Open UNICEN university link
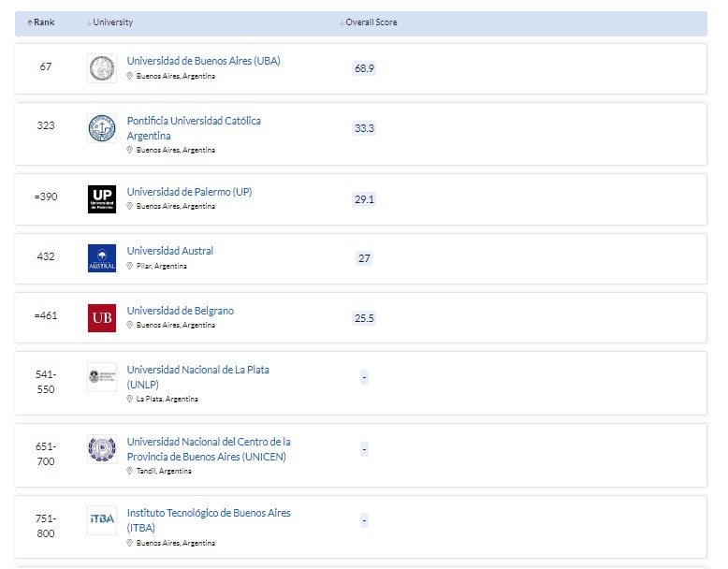The image size is (728, 569). point(209,449)
